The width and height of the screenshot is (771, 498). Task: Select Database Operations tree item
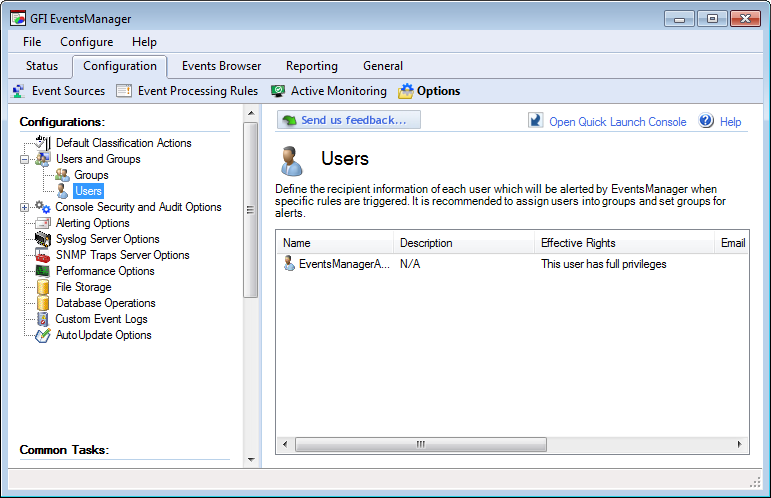click(x=105, y=303)
